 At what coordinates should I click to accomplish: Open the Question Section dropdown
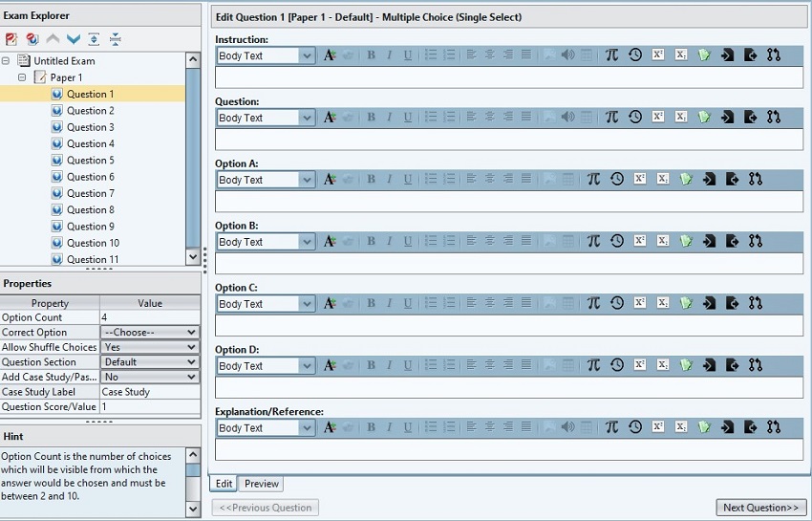click(150, 362)
